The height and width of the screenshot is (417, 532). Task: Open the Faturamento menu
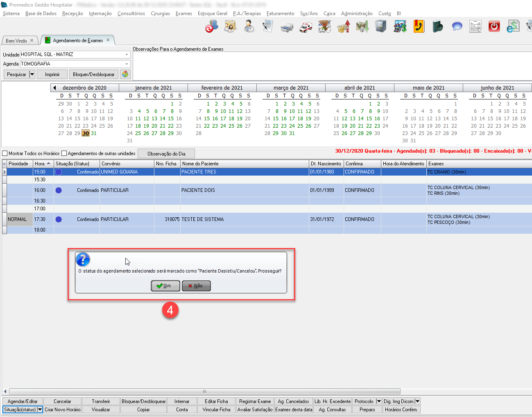click(280, 14)
